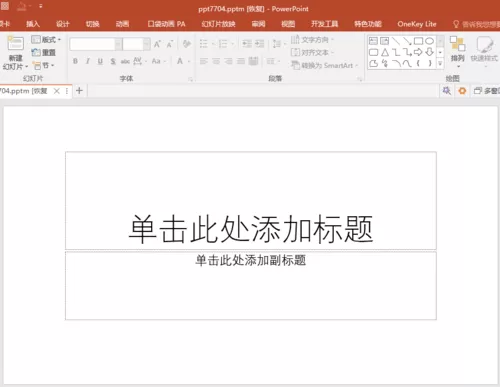
Task: Click the Increase Indent icon
Action: [259, 44]
